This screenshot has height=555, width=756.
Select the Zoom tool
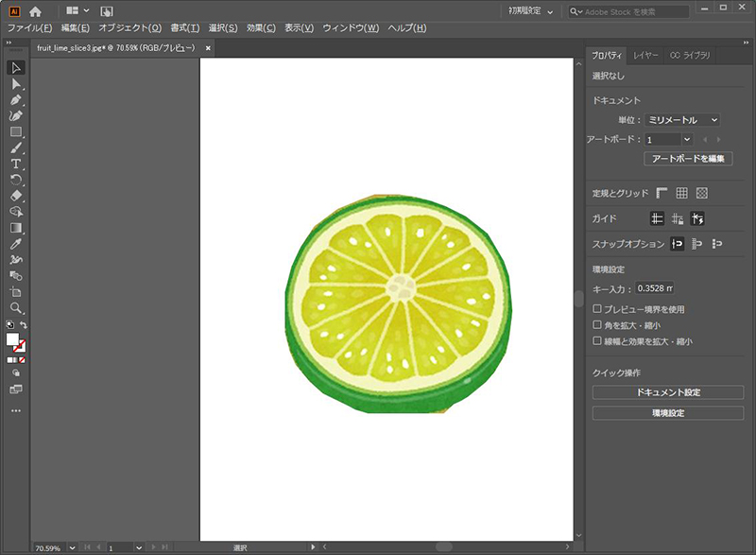pyautogui.click(x=16, y=308)
